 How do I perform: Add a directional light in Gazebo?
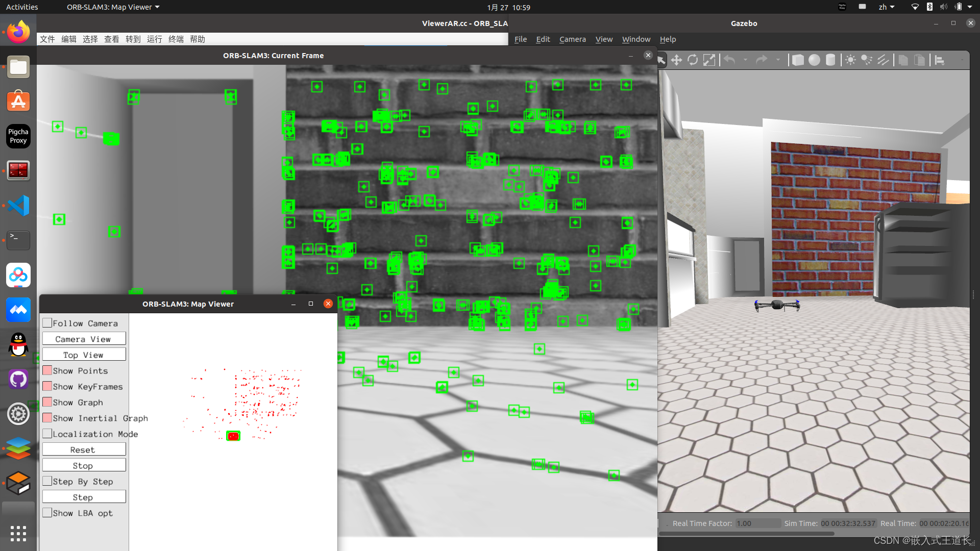tap(883, 60)
